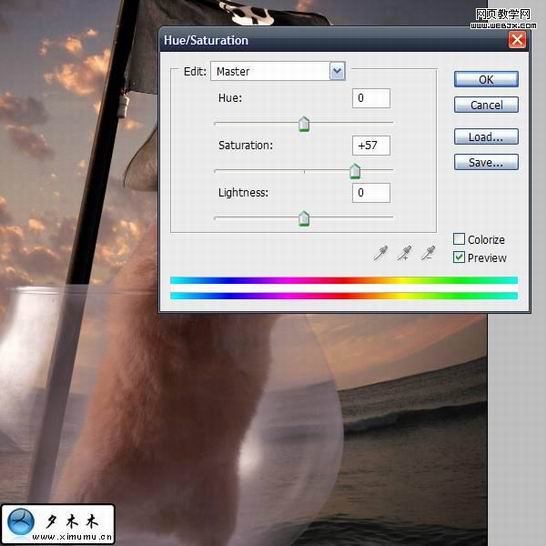Enable the Colorize checkbox
546x546 pixels.
pyautogui.click(x=459, y=239)
